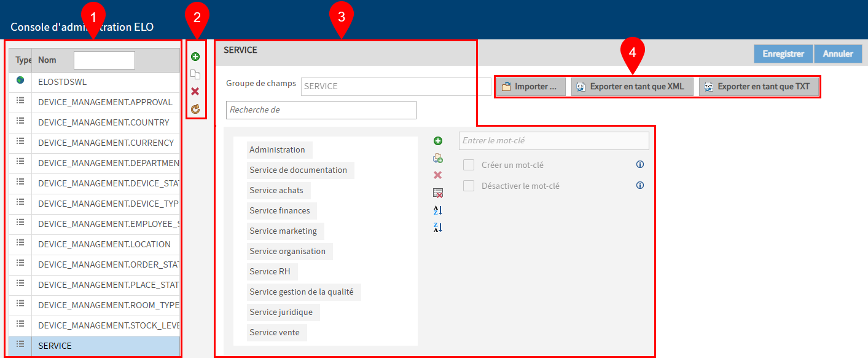The width and height of the screenshot is (868, 358).
Task: Enable the 'Créer un mot-clé' checkbox
Action: point(469,165)
